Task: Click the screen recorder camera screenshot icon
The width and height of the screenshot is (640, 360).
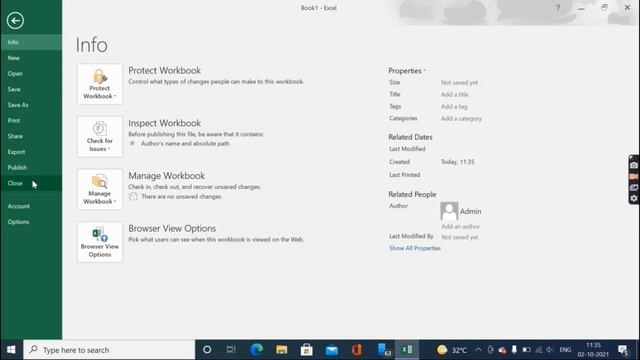Action: pos(634,165)
